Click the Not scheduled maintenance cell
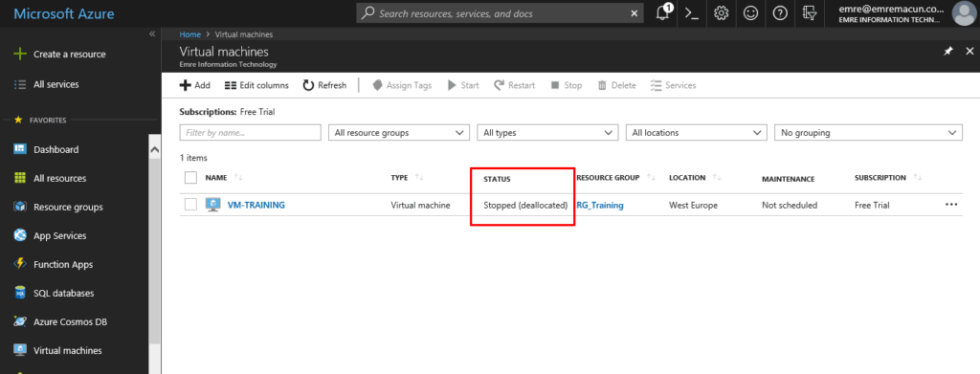980x374 pixels. [x=790, y=205]
